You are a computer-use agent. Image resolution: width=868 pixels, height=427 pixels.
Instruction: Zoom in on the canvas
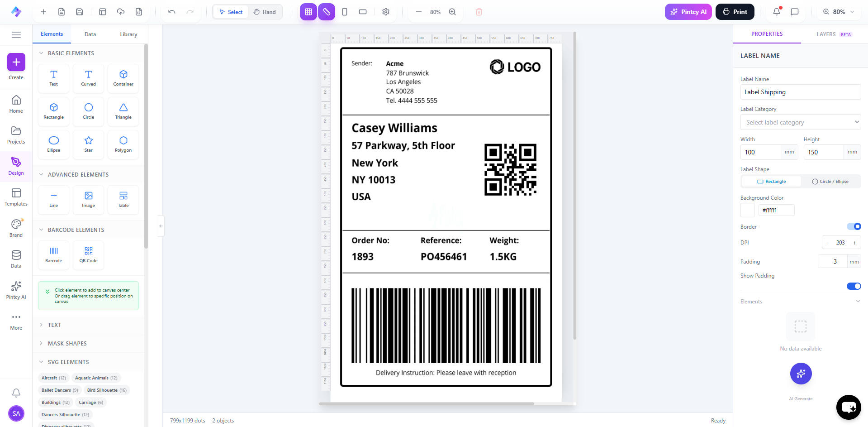(x=452, y=12)
